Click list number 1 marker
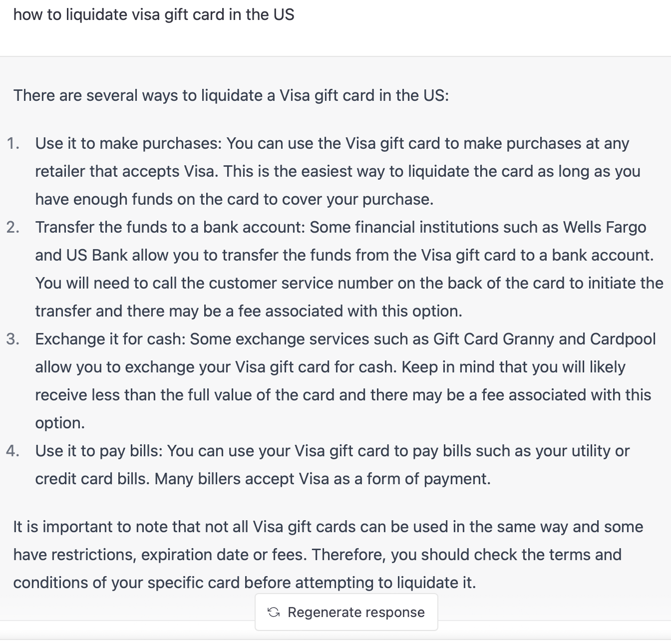Viewport: 671px width, 644px height. coord(13,144)
